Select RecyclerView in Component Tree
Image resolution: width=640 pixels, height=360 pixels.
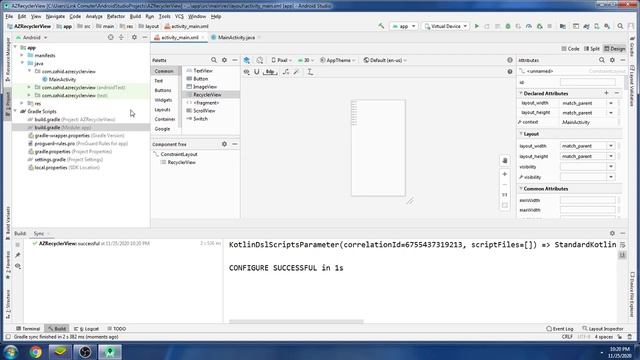[x=182, y=162]
